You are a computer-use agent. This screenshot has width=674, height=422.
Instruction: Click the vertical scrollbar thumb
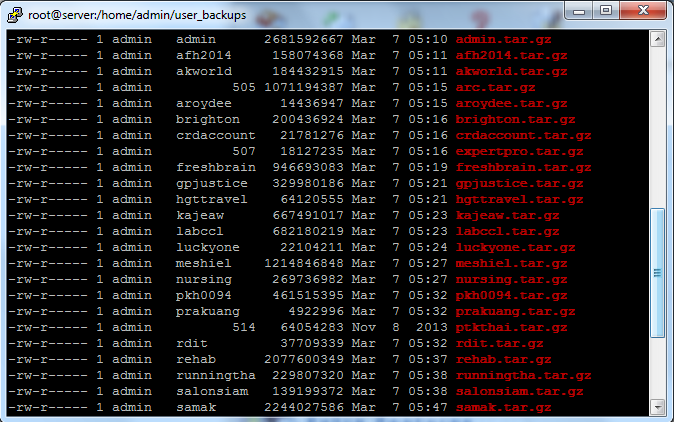click(x=658, y=273)
